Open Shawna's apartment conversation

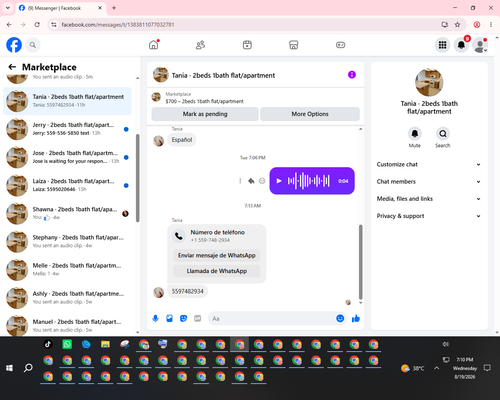pyautogui.click(x=68, y=213)
